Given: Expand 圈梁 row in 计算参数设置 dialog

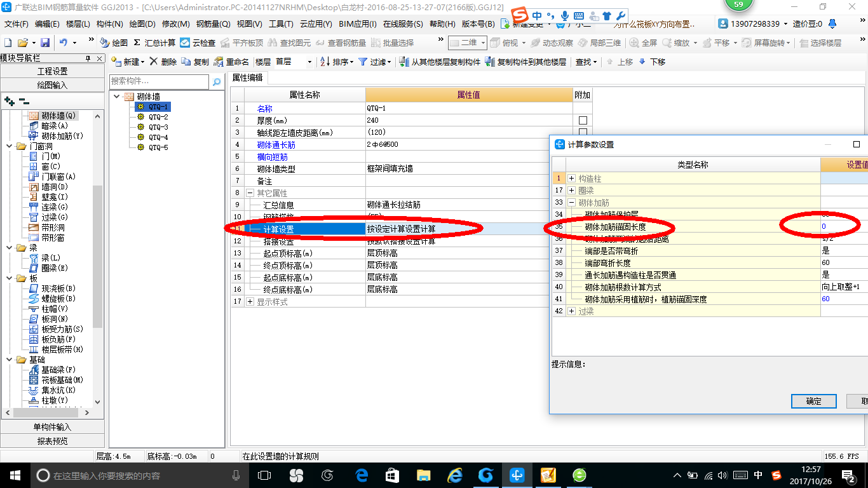Looking at the screenshot, I should click(572, 190).
